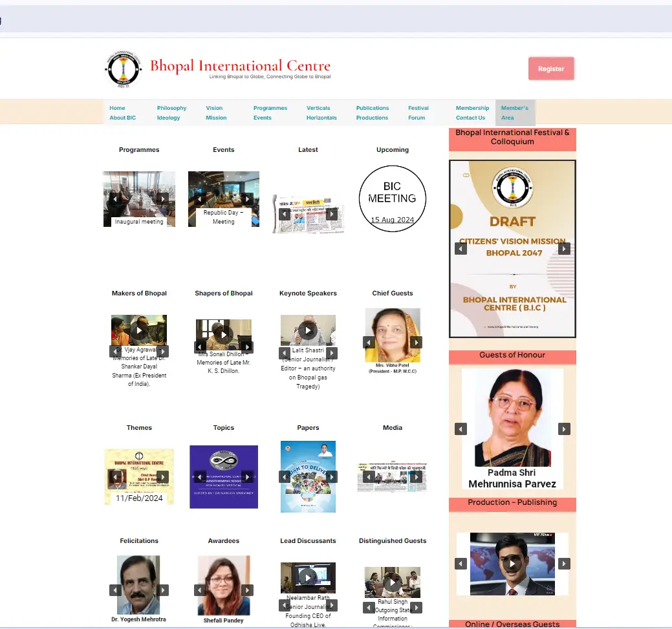Previous arrow in Topics carousel
672x629 pixels.
(200, 477)
